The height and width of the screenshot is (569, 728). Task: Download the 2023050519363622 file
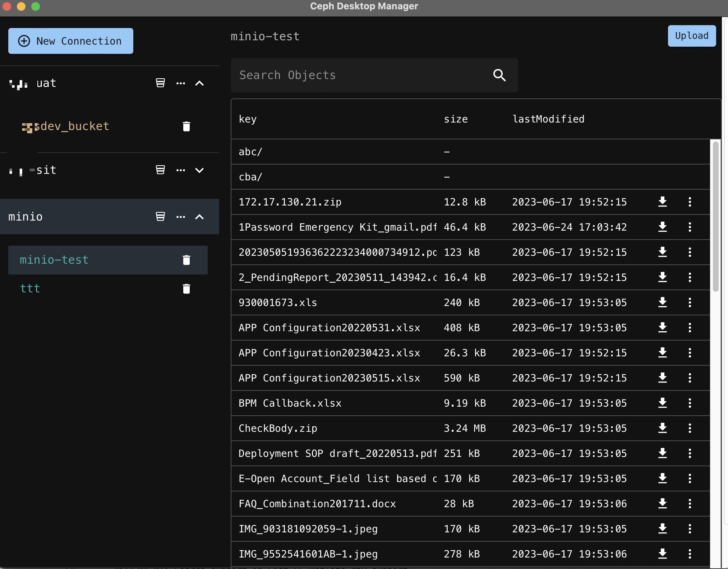(x=663, y=252)
